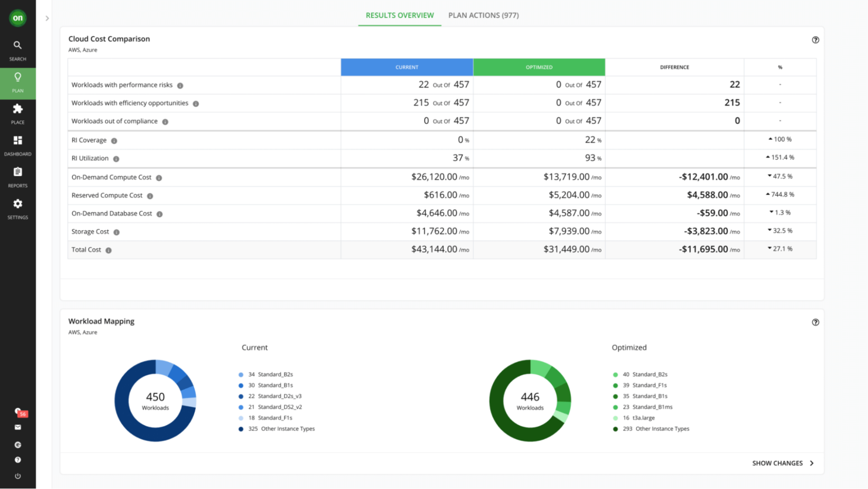Open the RI Coverage info tooltip
Image resolution: width=868 pixels, height=489 pixels.
pos(114,140)
